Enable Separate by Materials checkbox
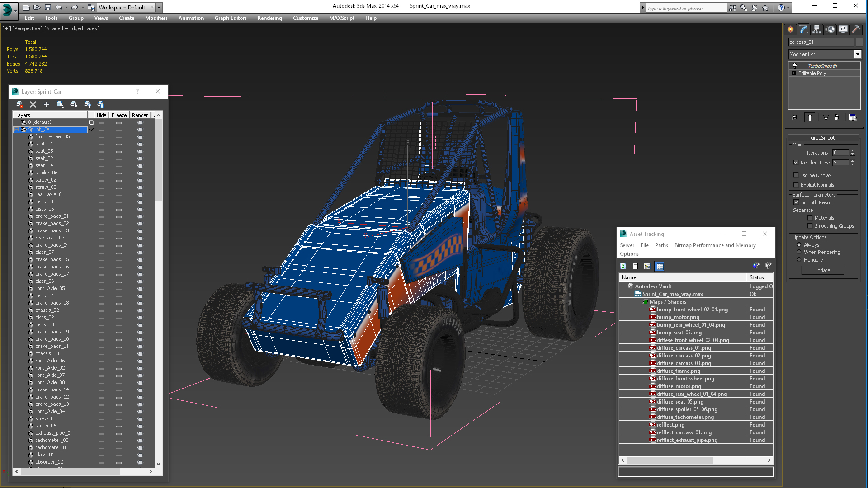868x488 pixels. pyautogui.click(x=810, y=218)
